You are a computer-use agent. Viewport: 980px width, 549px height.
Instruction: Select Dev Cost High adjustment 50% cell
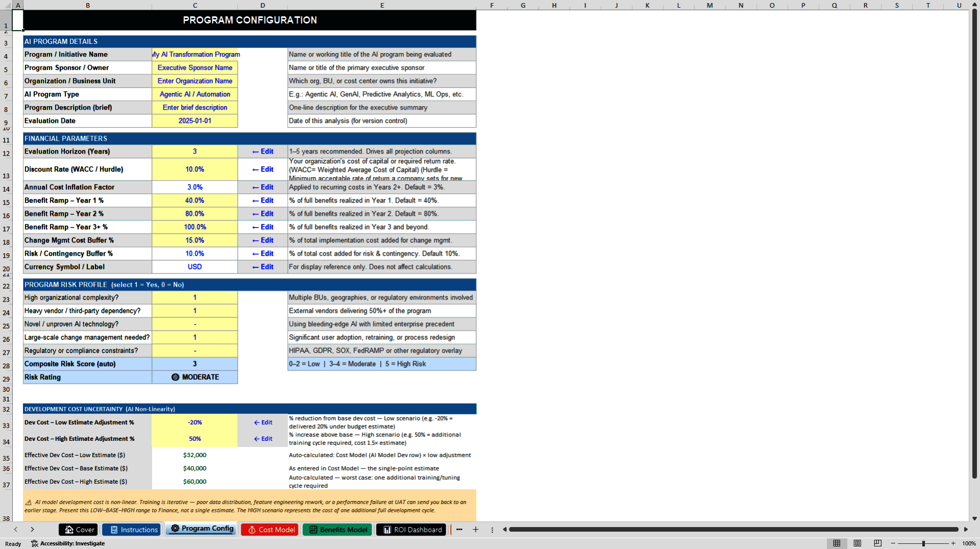tap(195, 439)
